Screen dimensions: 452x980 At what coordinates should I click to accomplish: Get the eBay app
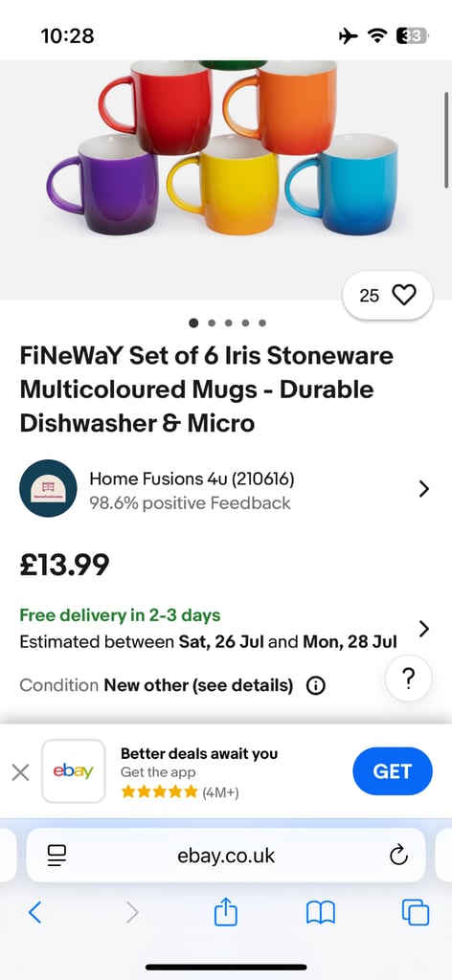pos(392,771)
